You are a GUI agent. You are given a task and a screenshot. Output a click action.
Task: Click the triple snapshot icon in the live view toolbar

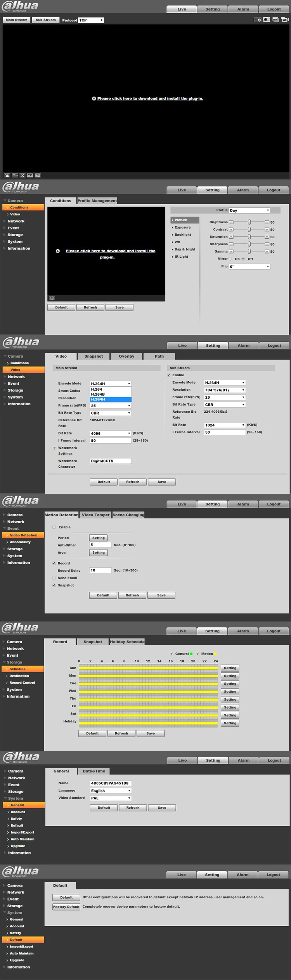point(275,20)
